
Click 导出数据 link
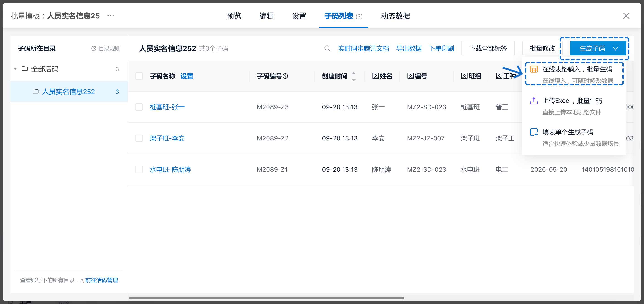(409, 48)
